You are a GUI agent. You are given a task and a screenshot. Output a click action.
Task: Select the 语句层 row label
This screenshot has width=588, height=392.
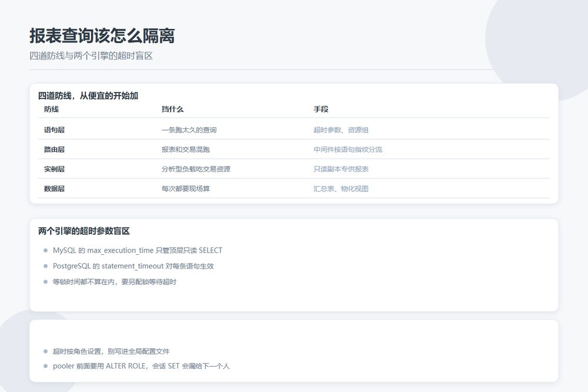(x=54, y=130)
